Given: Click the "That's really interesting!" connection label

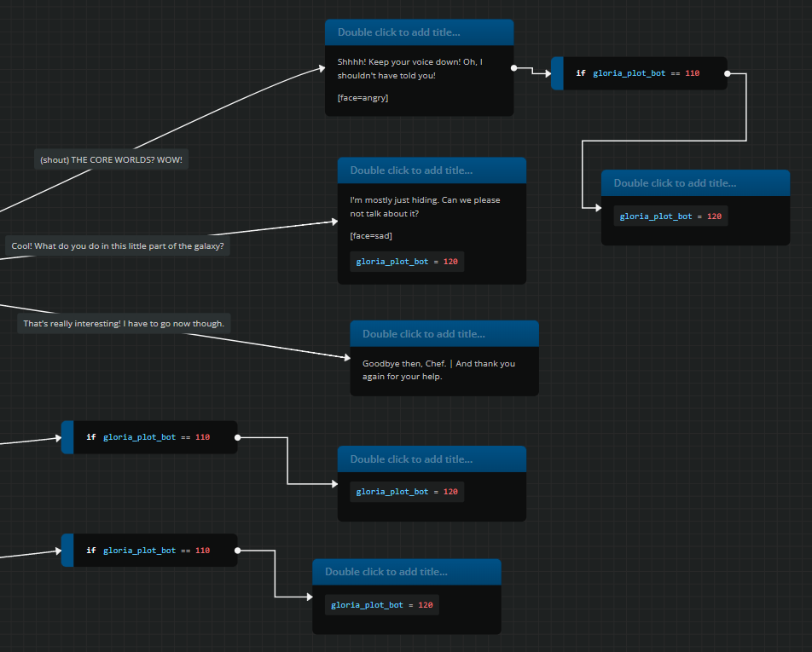Looking at the screenshot, I should pyautogui.click(x=124, y=323).
